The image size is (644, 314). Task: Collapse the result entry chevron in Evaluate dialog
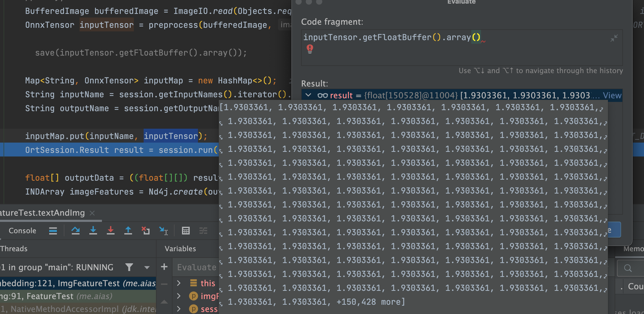(x=308, y=95)
